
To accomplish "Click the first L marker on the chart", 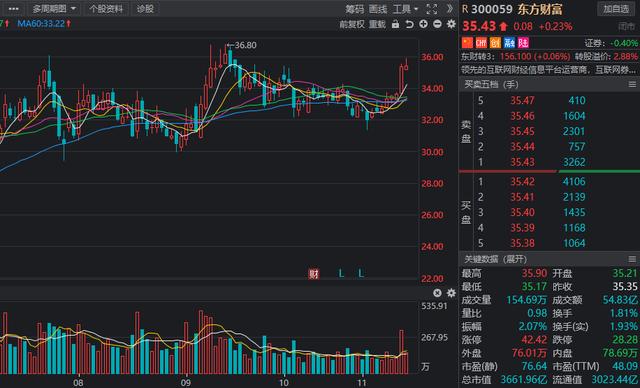I will pyautogui.click(x=341, y=274).
